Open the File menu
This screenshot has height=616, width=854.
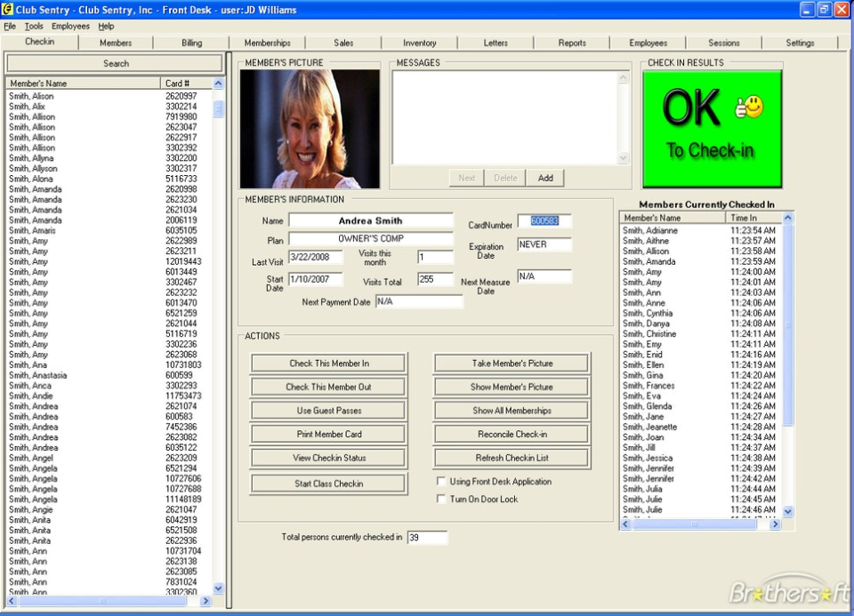[10, 26]
